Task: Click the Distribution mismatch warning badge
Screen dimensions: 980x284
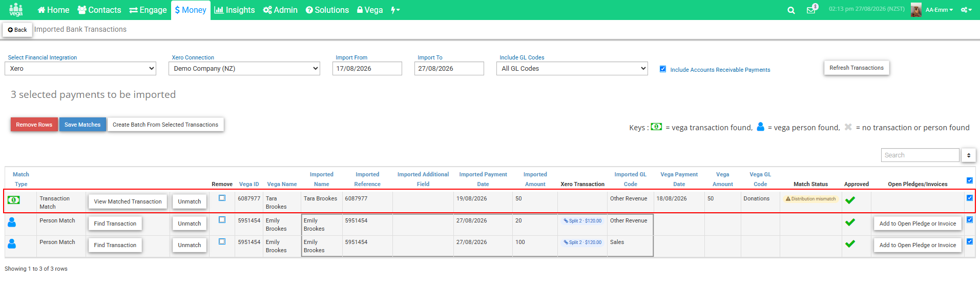Action: pos(811,199)
